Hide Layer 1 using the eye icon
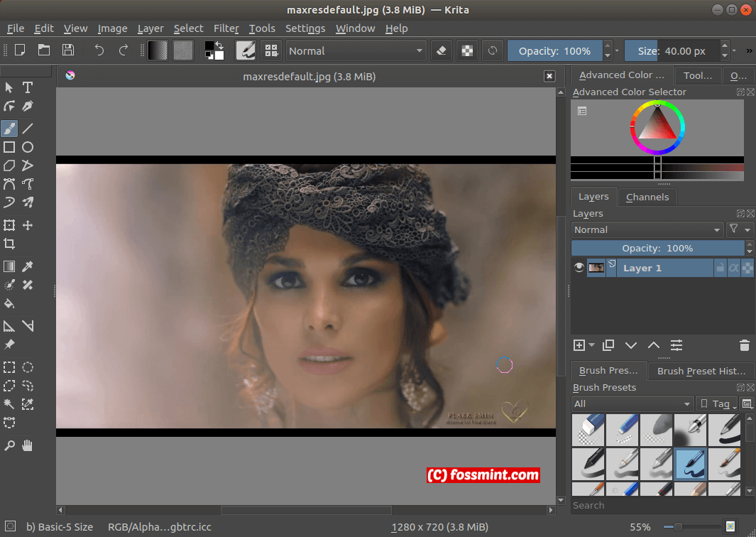Image resolution: width=756 pixels, height=537 pixels. pyautogui.click(x=579, y=268)
